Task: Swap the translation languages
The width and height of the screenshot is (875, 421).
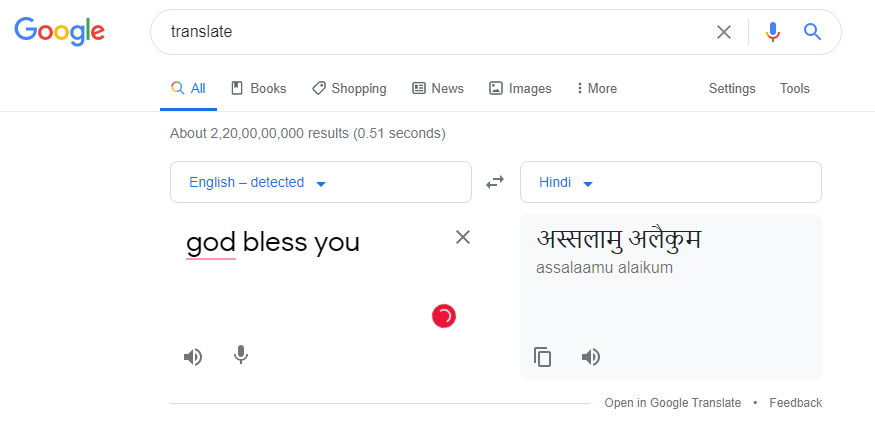Action: (495, 182)
